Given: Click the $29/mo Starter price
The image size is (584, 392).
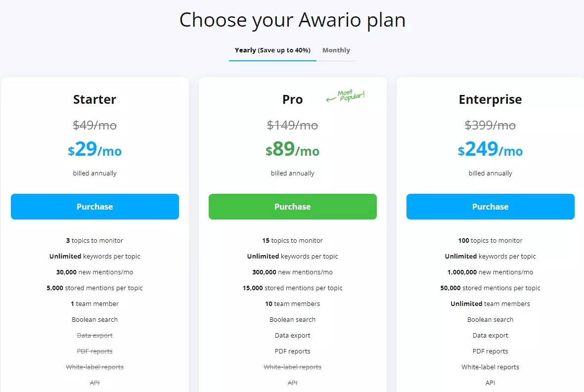Looking at the screenshot, I should pyautogui.click(x=95, y=149).
